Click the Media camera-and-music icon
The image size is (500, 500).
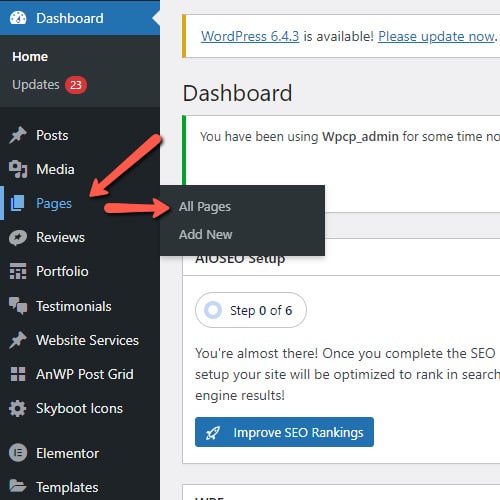(18, 169)
